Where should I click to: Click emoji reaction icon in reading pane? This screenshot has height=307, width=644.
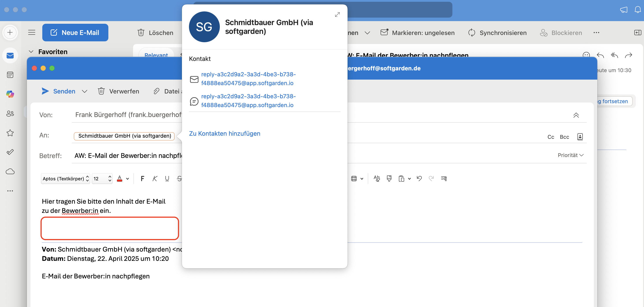point(586,55)
